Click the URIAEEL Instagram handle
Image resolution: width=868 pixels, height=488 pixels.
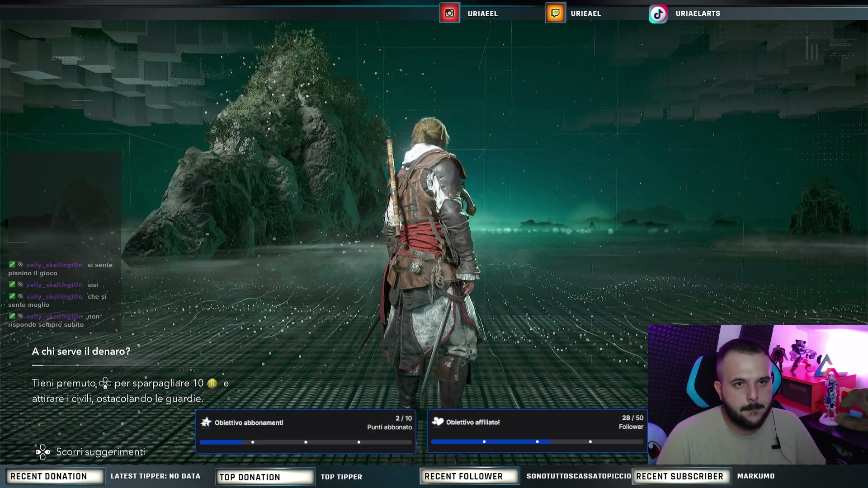pyautogui.click(x=483, y=14)
